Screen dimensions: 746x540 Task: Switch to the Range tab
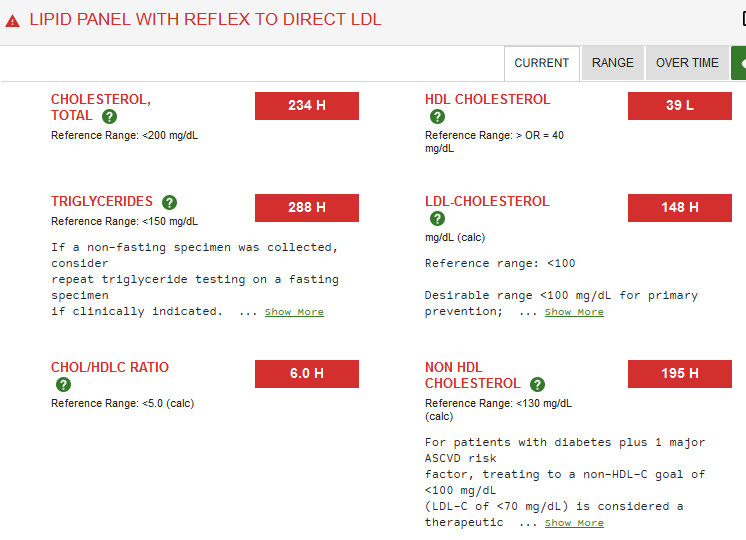coord(612,63)
